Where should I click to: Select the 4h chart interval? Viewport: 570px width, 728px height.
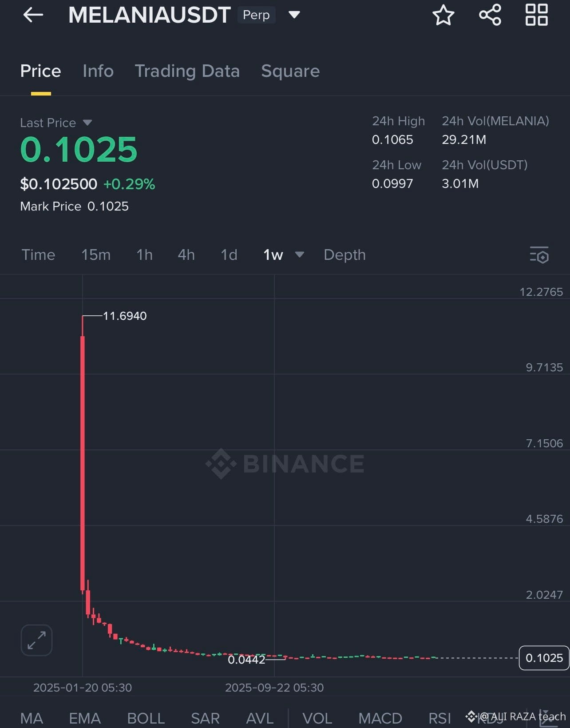(x=186, y=255)
